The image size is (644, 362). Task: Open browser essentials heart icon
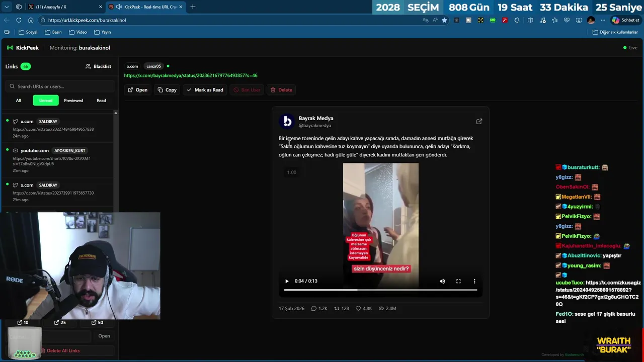(x=567, y=20)
